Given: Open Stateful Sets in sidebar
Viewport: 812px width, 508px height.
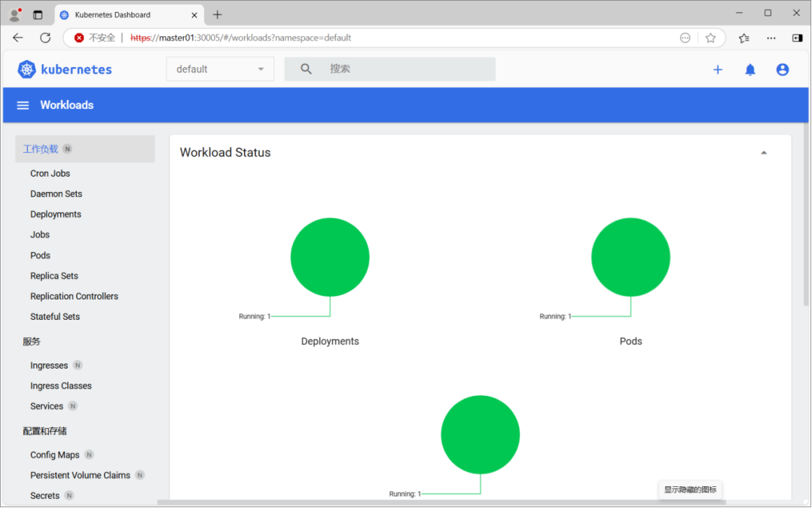Looking at the screenshot, I should pyautogui.click(x=55, y=317).
